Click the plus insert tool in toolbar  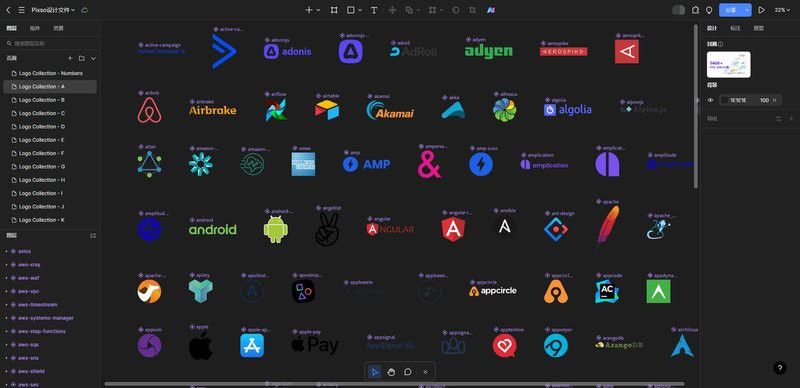point(309,10)
